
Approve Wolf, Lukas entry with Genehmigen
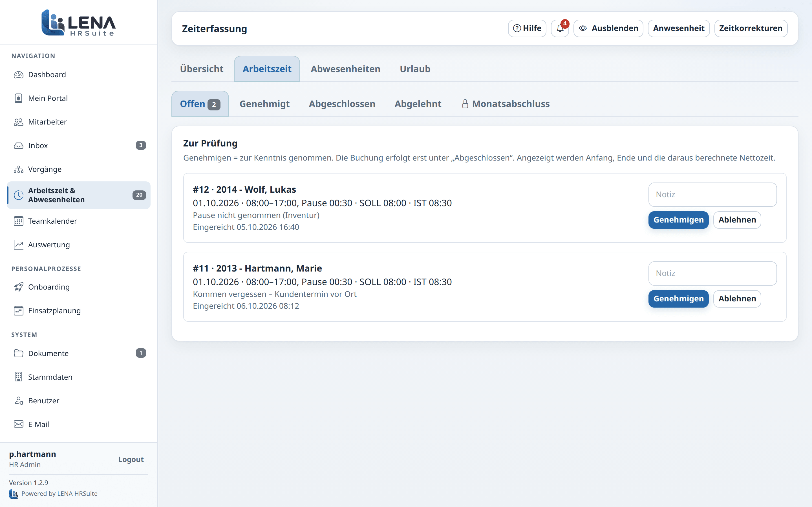[678, 220]
